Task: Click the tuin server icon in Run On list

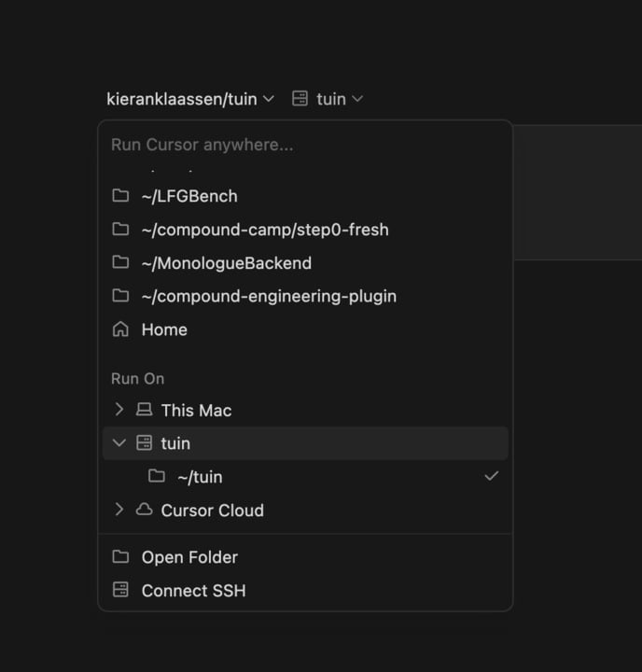Action: pos(144,442)
